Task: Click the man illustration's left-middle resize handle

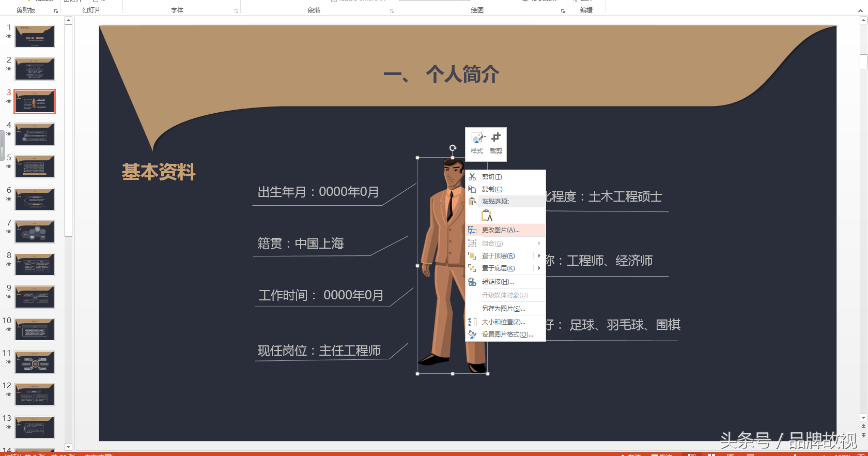Action: point(417,266)
